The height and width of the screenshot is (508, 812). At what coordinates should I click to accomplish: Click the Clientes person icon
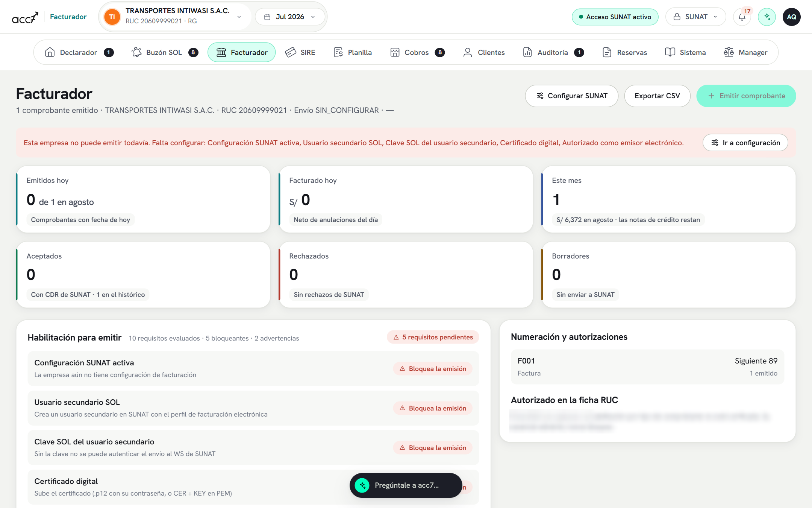click(x=468, y=52)
